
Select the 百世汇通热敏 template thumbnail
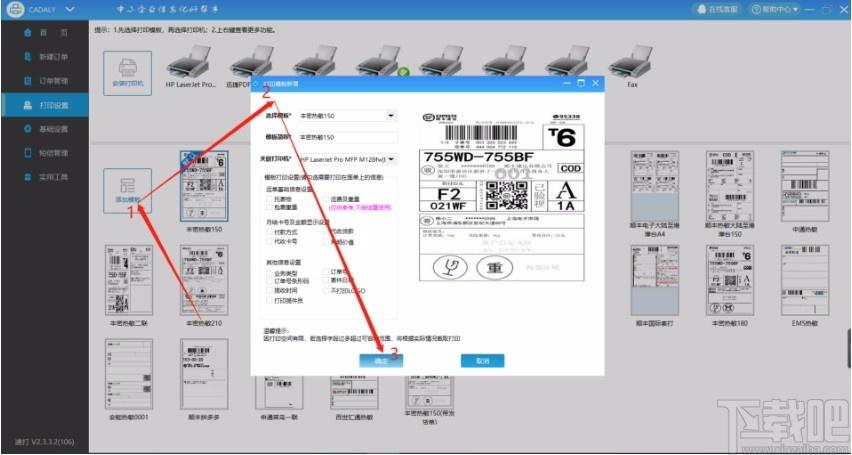click(354, 392)
